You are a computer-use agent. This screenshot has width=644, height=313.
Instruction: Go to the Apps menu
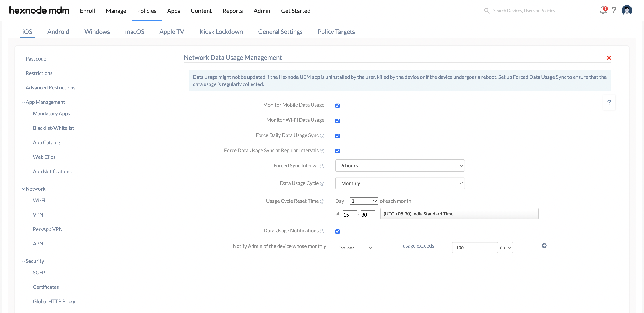(x=173, y=11)
